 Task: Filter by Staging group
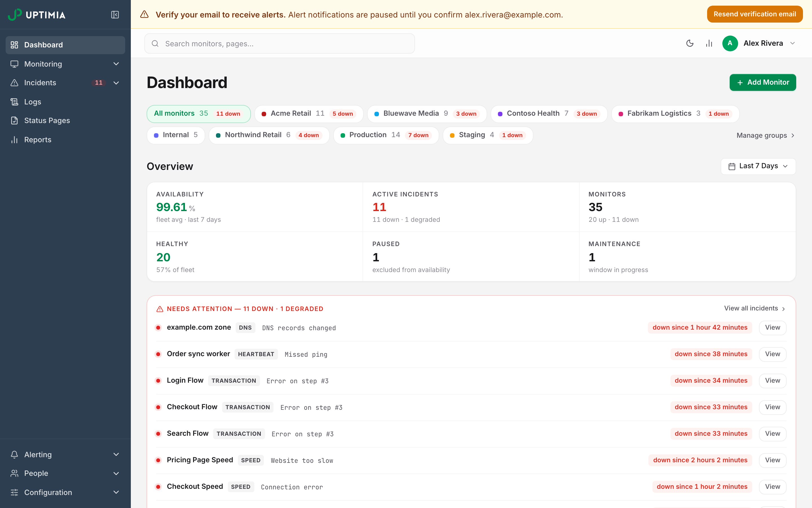488,135
